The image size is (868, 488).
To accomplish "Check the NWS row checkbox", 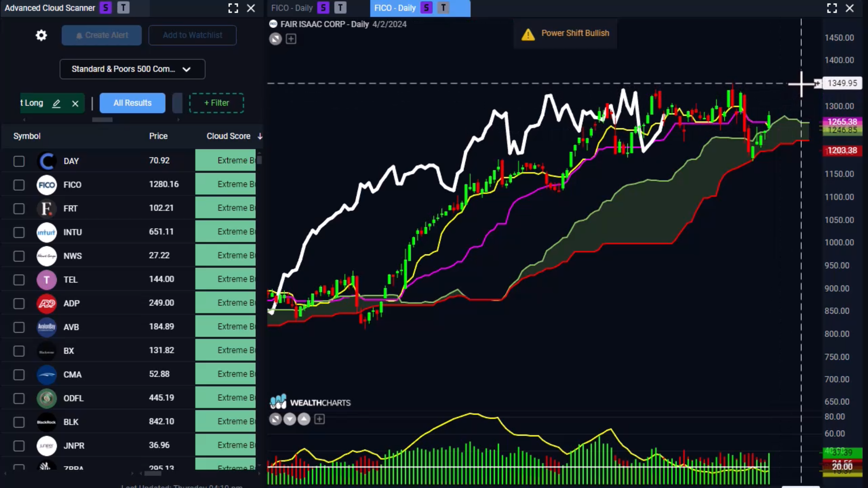I will point(19,256).
